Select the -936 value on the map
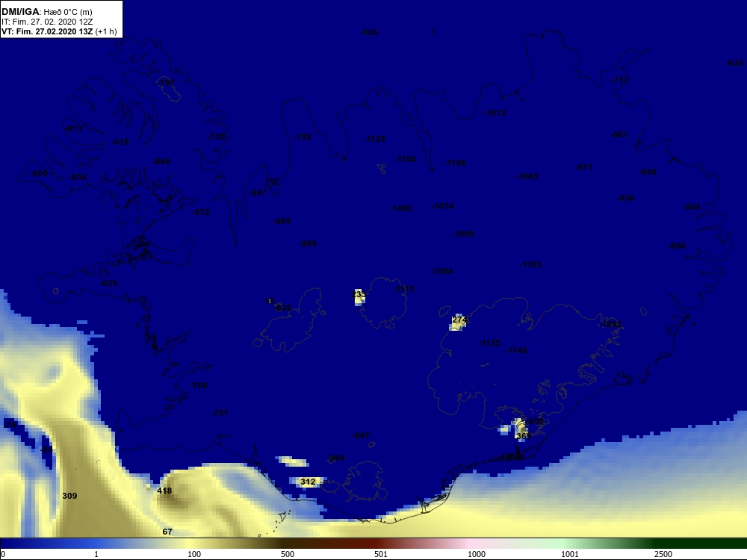Viewport: 747px width, 560px height. [x=626, y=198]
